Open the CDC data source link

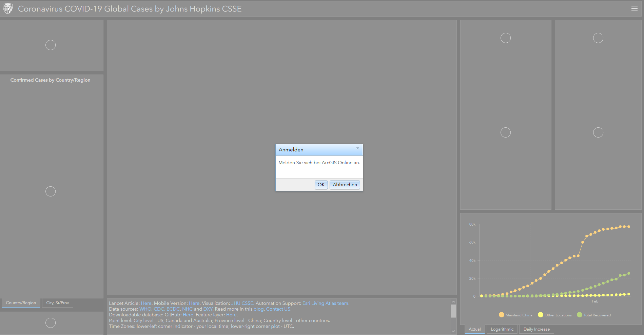coord(159,309)
